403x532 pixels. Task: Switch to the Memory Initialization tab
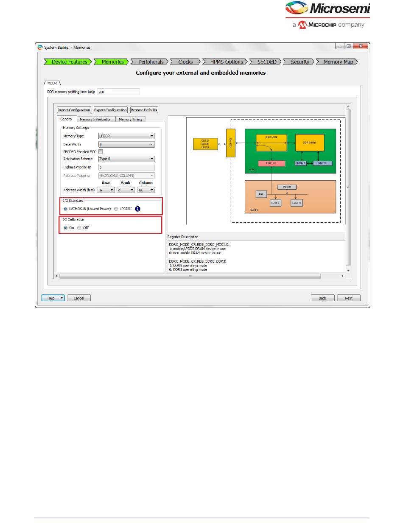pyautogui.click(x=95, y=119)
